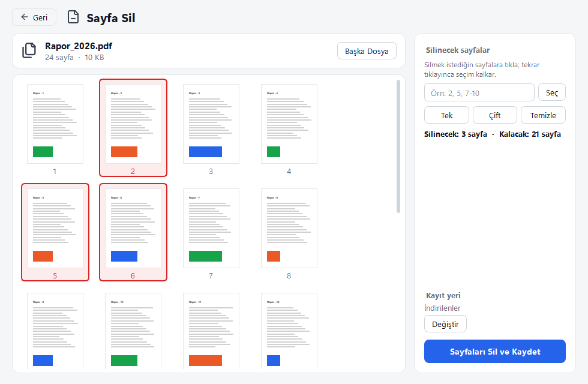
Task: Select page 1 thumbnail
Action: click(x=55, y=128)
